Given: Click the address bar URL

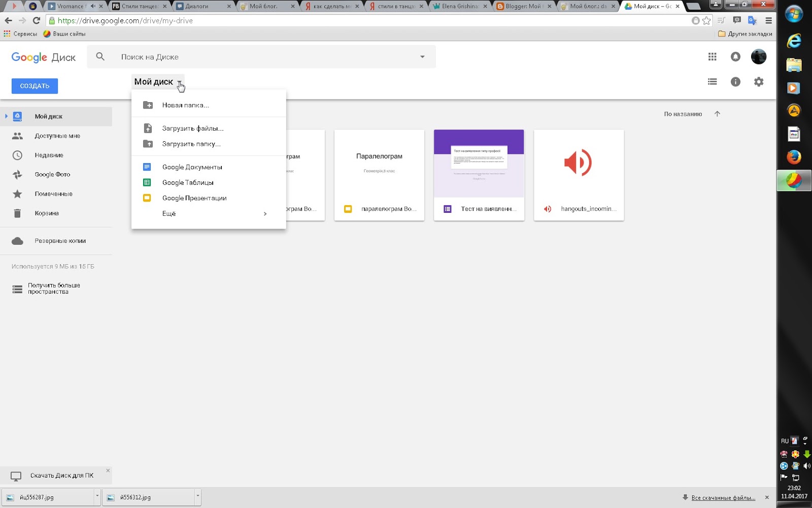Looking at the screenshot, I should click(x=125, y=21).
